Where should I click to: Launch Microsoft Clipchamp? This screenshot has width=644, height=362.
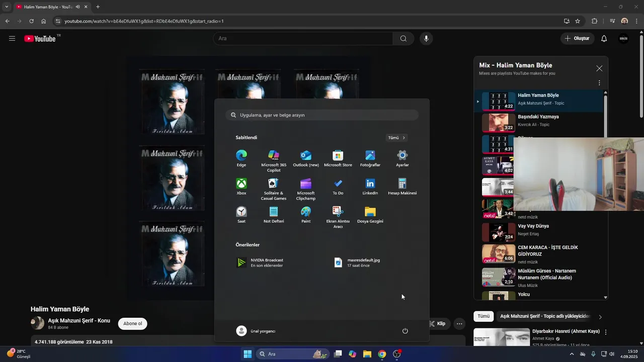(x=306, y=189)
